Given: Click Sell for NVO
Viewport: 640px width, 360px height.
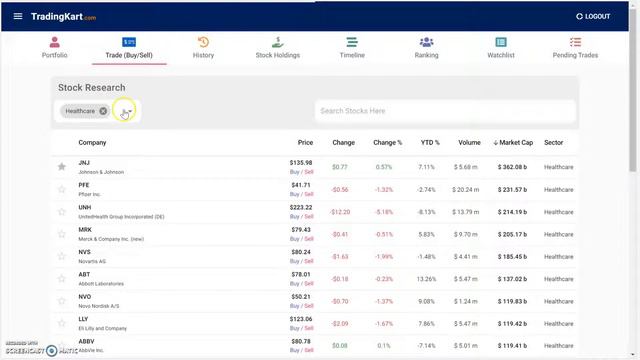Looking at the screenshot, I should (309, 306).
